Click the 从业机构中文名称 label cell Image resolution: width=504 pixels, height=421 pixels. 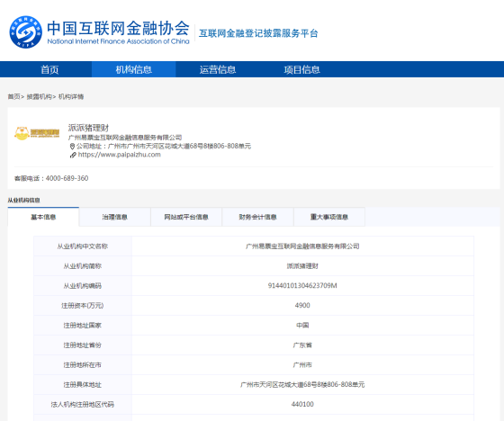pos(83,246)
